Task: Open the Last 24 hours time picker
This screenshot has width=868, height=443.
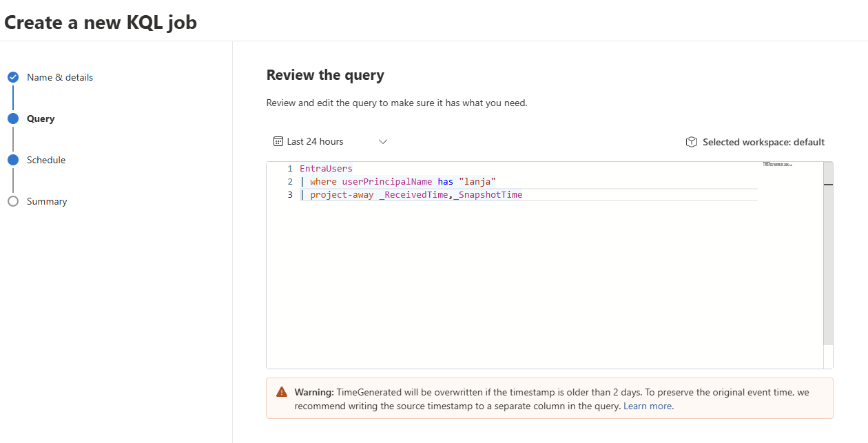Action: [x=316, y=141]
